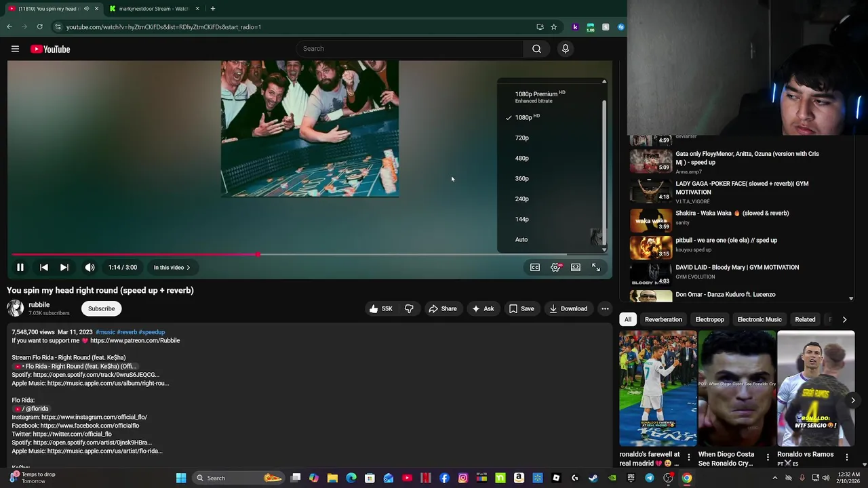Show hidden system tray icons
Screen dimensions: 868x488
pyautogui.click(x=775, y=478)
